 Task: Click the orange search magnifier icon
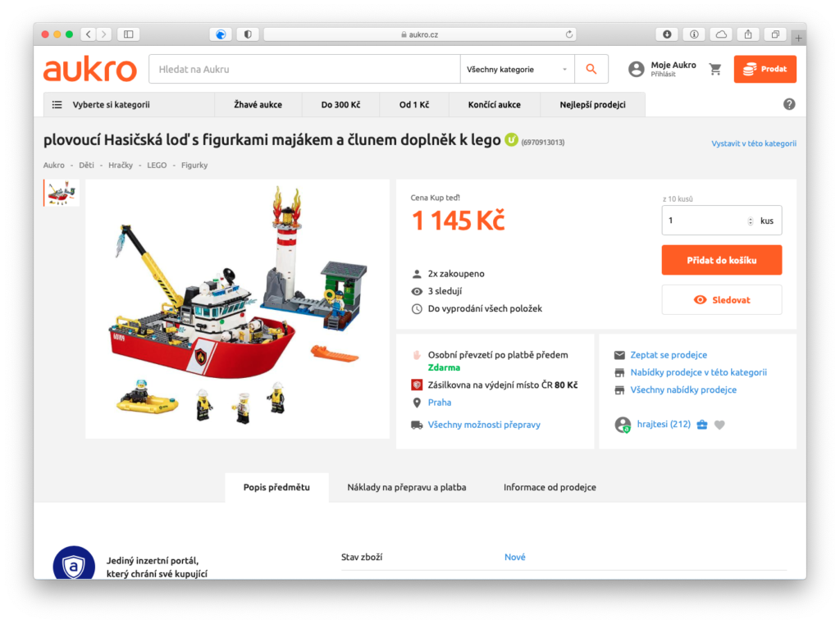coord(591,69)
